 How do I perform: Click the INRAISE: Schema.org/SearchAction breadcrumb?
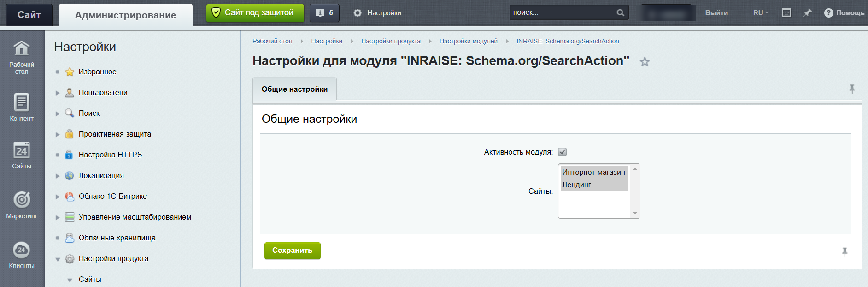point(568,41)
